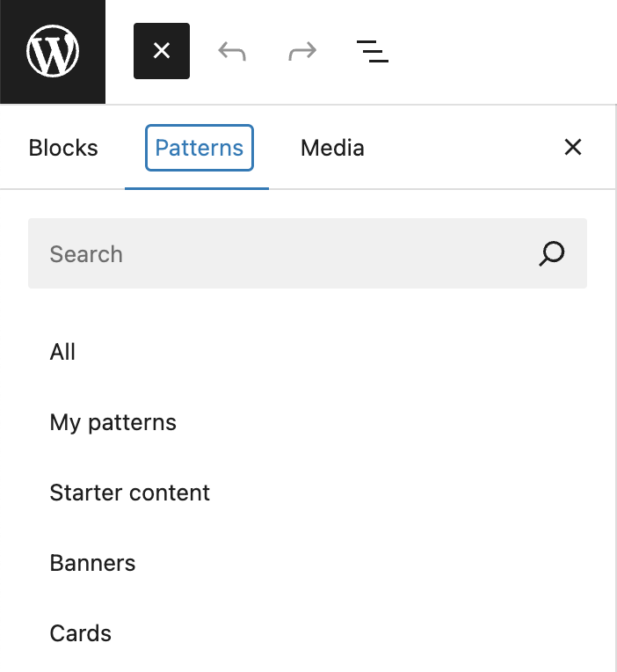Image resolution: width=617 pixels, height=672 pixels.
Task: Toggle the three-line outline icon in the toolbar
Action: click(x=373, y=52)
